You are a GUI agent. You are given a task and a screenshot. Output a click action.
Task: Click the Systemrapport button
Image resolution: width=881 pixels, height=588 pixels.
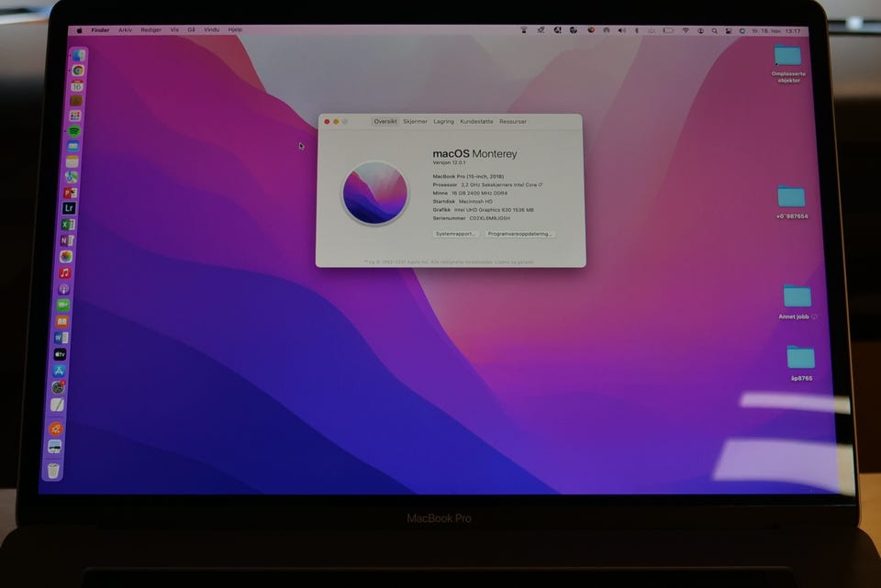tap(456, 234)
